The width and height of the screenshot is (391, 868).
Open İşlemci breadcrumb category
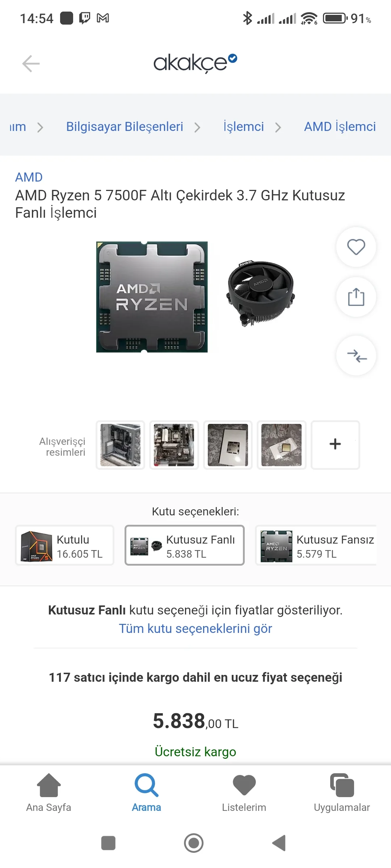click(x=244, y=127)
